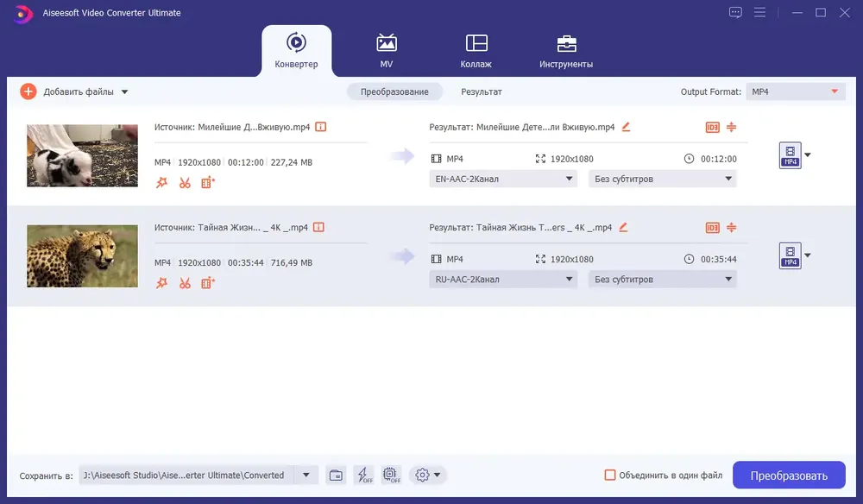Open the Output Format MP4 dropdown

coord(796,91)
